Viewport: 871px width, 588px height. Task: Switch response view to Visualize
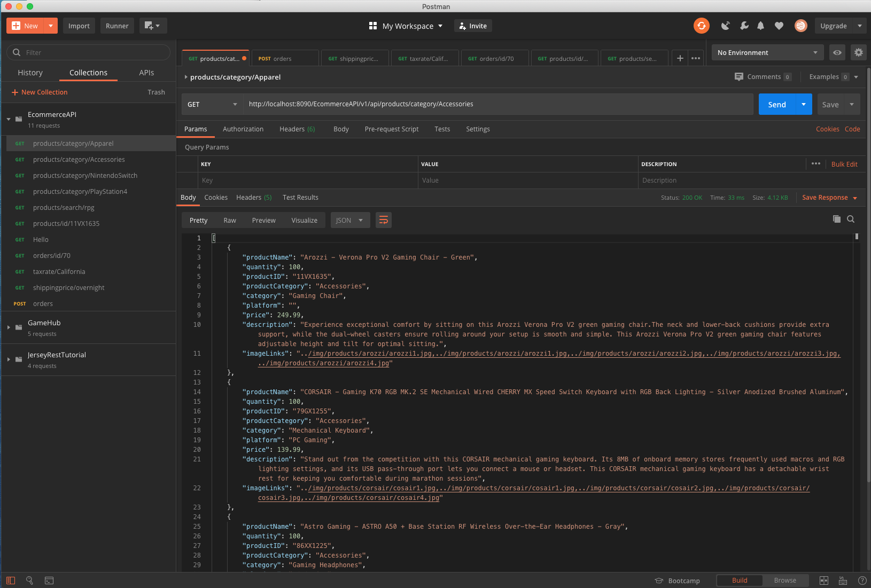coord(305,220)
